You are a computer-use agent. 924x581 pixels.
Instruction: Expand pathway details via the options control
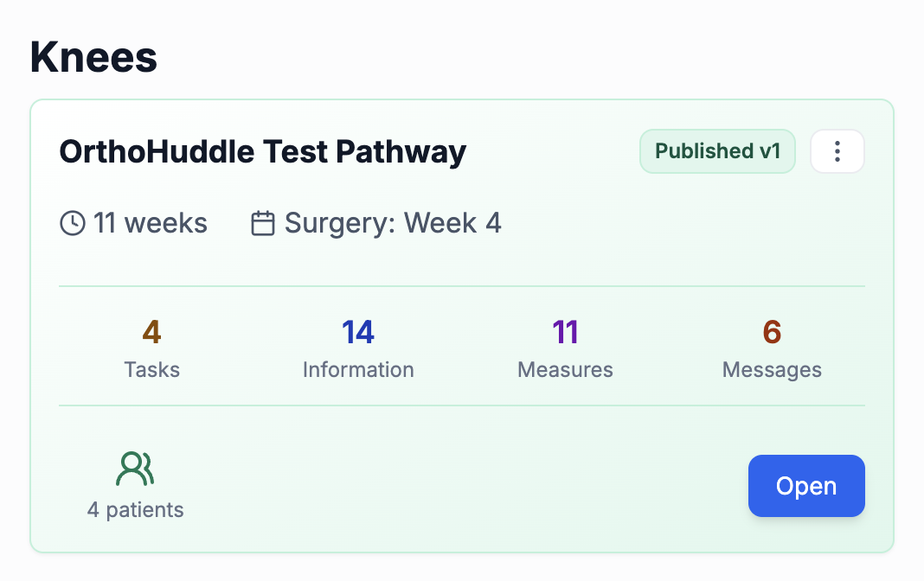(x=837, y=150)
